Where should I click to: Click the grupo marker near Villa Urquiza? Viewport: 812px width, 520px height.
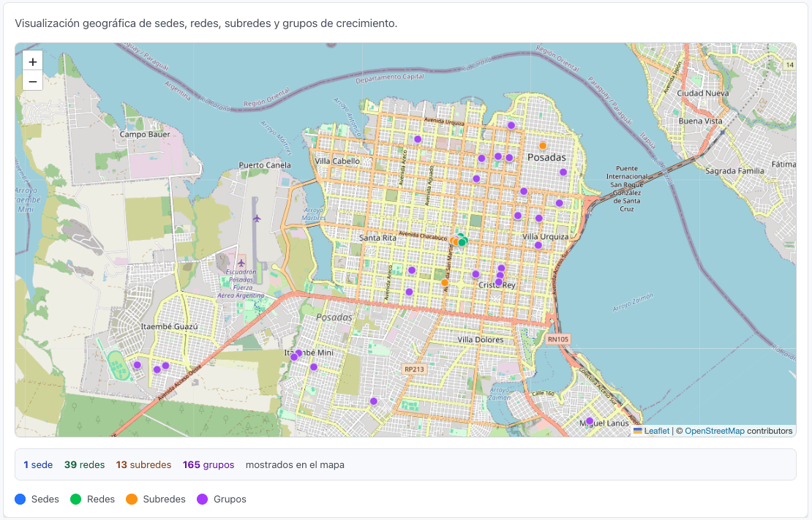coord(538,245)
